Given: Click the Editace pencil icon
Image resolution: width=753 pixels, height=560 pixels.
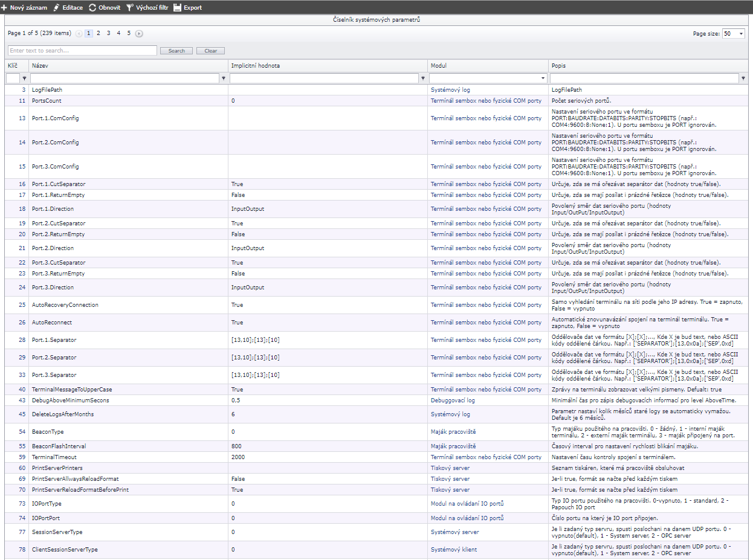Looking at the screenshot, I should [57, 7].
